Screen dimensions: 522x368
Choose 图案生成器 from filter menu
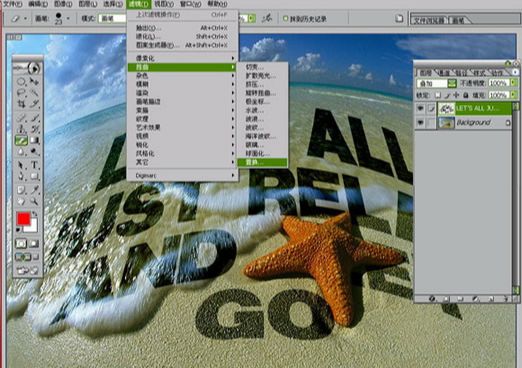[182, 45]
